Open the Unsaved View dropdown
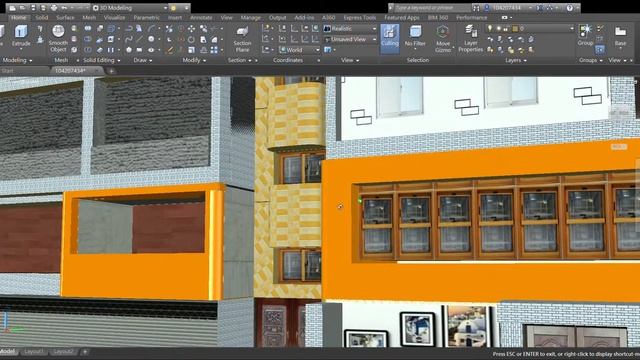Viewport: 640px width, 360px height. tap(350, 40)
